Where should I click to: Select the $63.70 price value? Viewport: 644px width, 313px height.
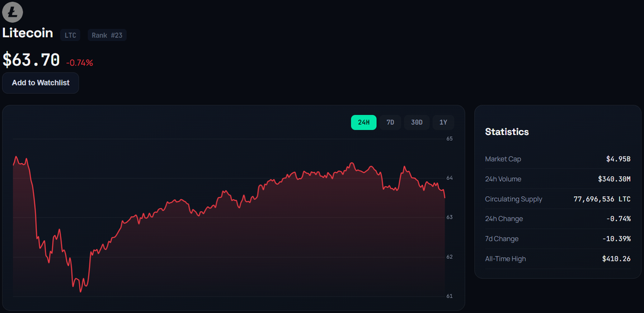[x=31, y=60]
